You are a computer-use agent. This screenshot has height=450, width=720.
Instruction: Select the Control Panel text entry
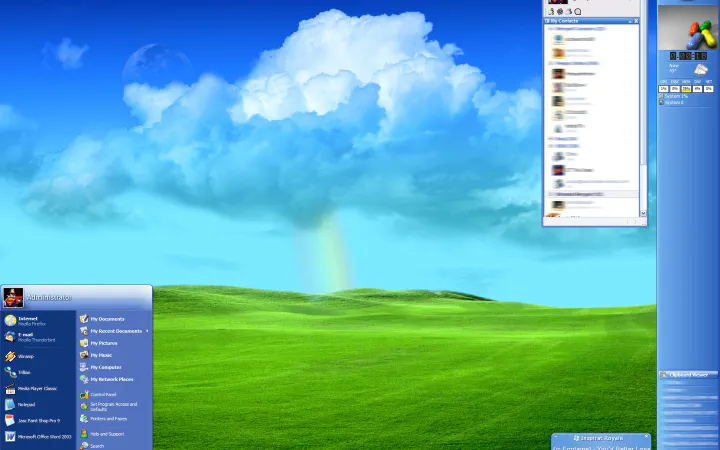click(103, 394)
